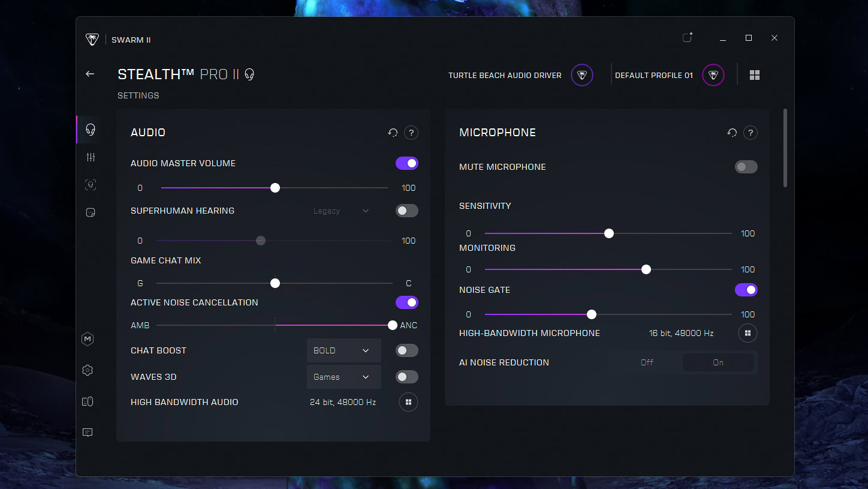The width and height of the screenshot is (868, 489).
Task: Reset the Audio panel settings
Action: click(393, 133)
